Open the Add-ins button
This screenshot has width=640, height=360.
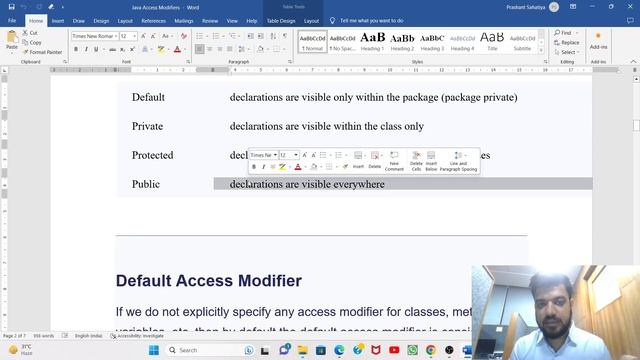(598, 41)
